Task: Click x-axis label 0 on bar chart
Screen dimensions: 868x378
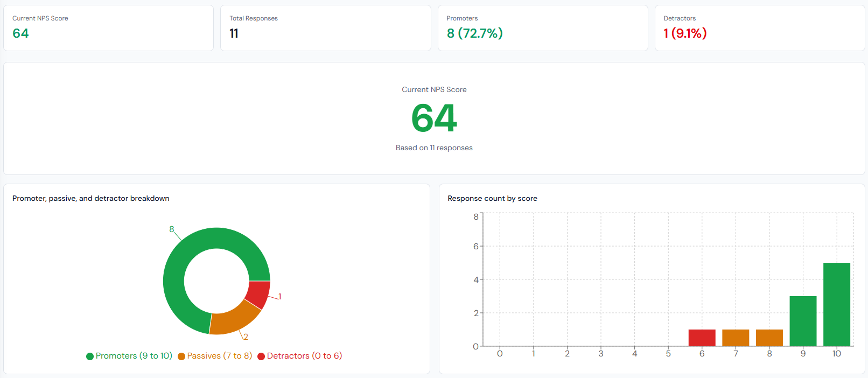Action: (500, 354)
